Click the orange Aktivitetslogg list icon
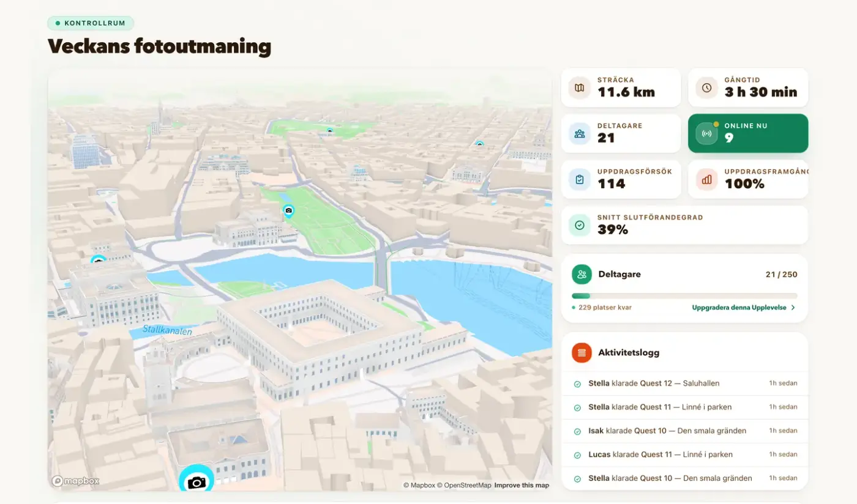The image size is (857, 504). pos(582,352)
